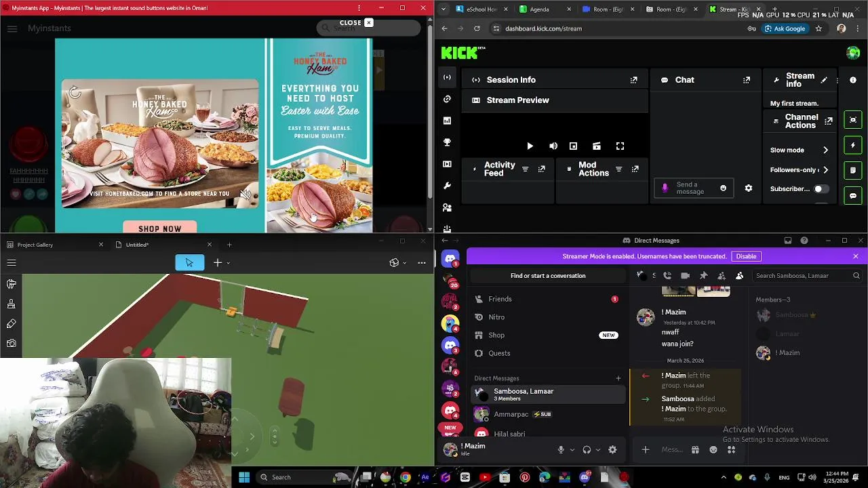
Task: Open the Kick sidebar wrench settings icon
Action: [x=447, y=186]
